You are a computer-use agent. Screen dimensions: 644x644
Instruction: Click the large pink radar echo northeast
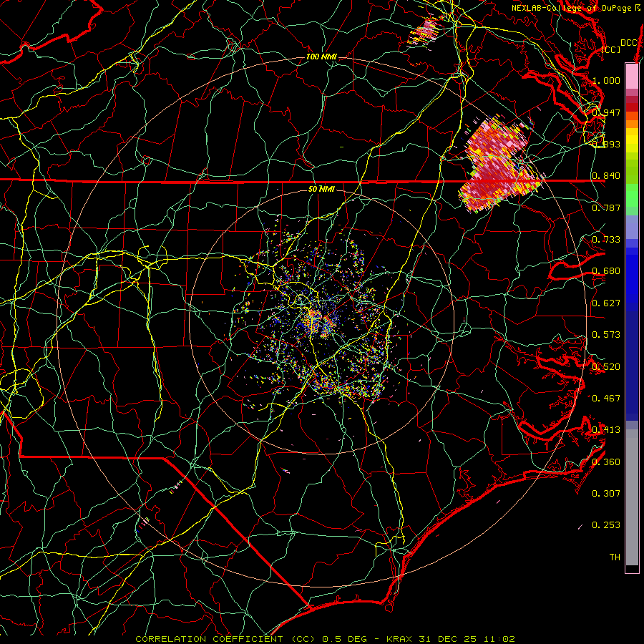coord(497,165)
